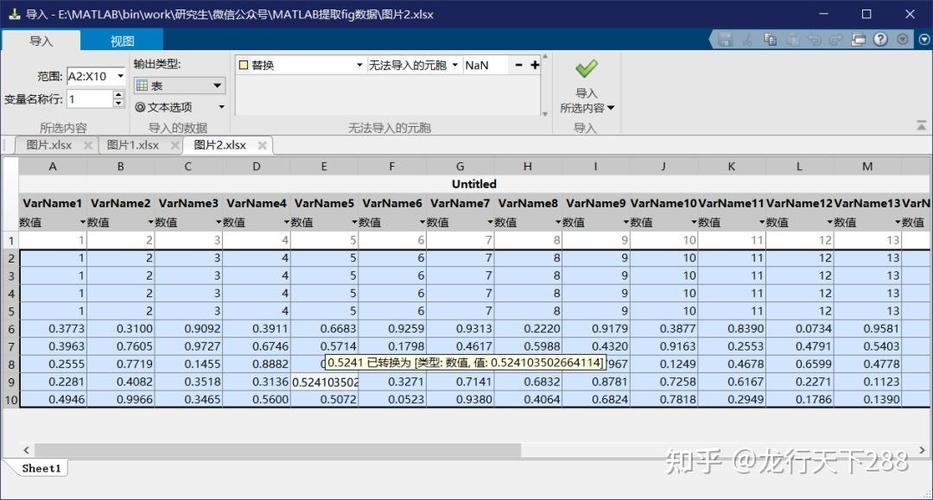Screen dimensions: 933x500
Task: Close the 图片2.xlsx tab
Action: (262, 145)
